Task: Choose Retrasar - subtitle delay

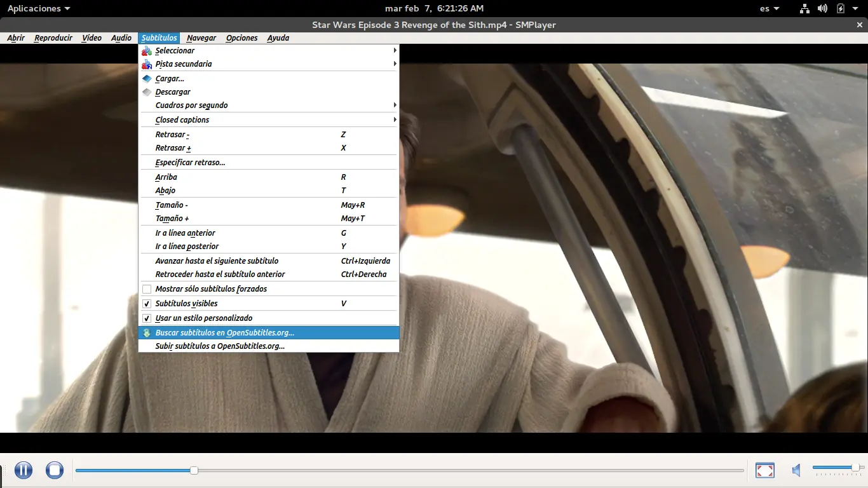Action: point(269,135)
